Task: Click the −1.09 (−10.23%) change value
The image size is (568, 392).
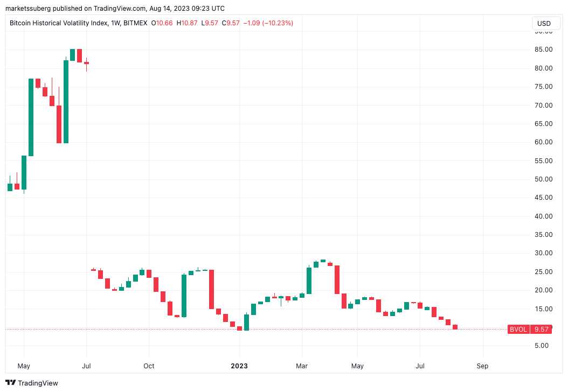Action: coord(268,23)
